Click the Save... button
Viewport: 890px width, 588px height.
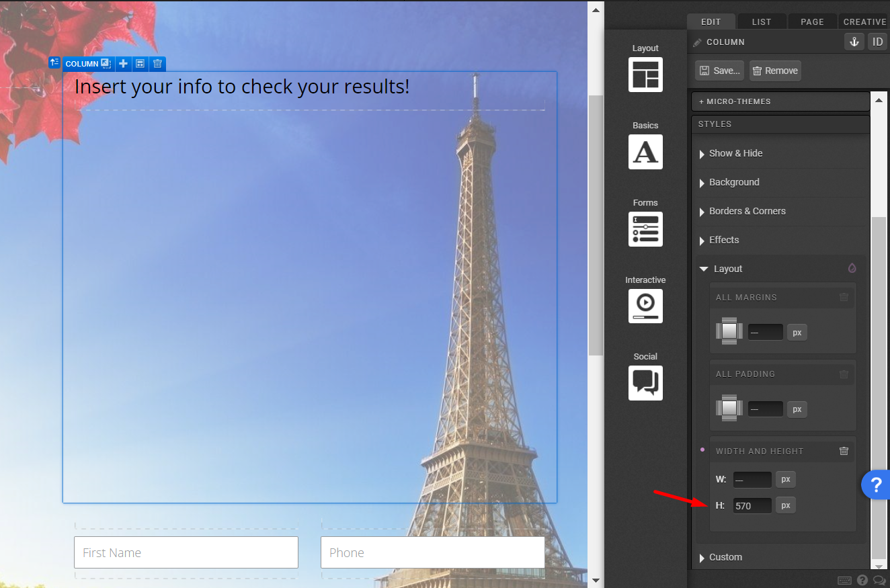(719, 71)
